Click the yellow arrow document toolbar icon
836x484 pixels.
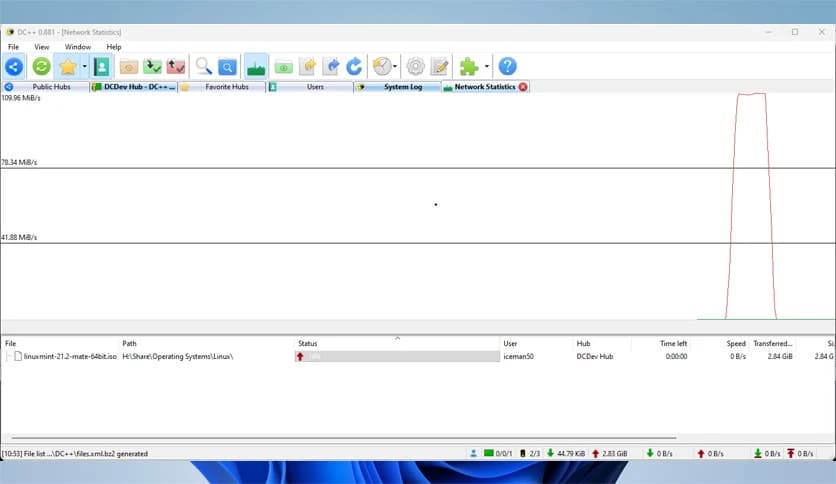click(308, 67)
